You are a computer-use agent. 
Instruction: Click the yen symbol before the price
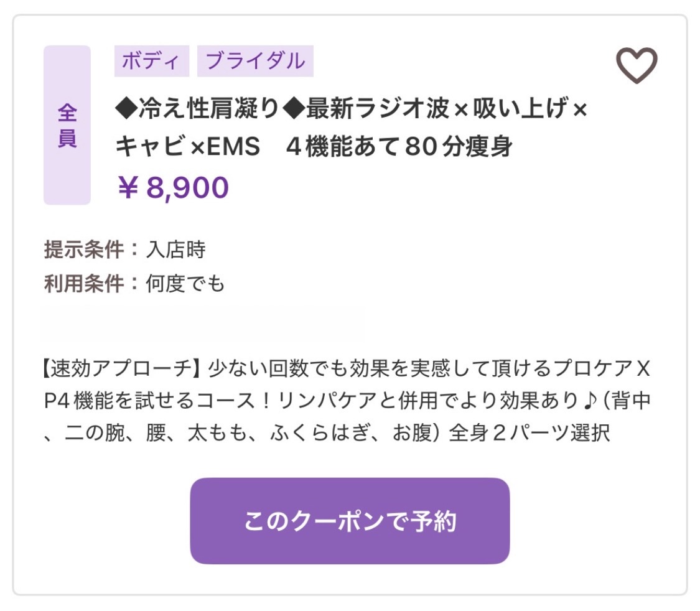tap(128, 187)
